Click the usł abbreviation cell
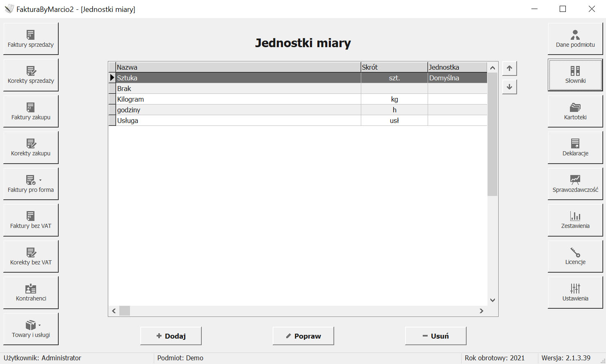Image resolution: width=606 pixels, height=364 pixels. pos(394,121)
